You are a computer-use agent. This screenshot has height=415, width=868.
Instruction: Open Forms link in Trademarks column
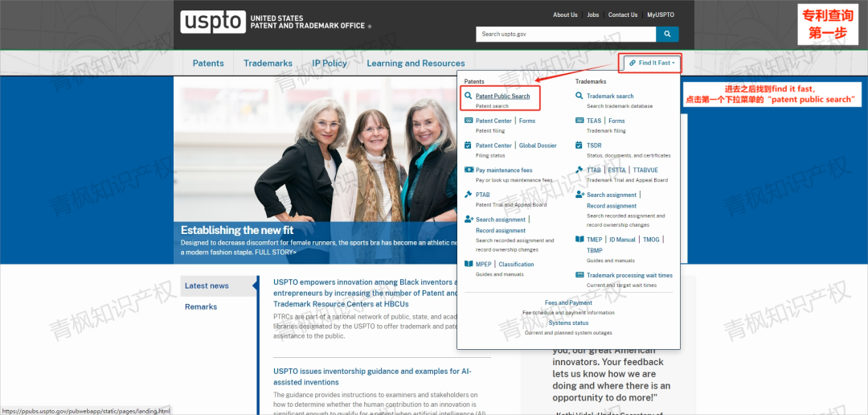[x=616, y=120]
